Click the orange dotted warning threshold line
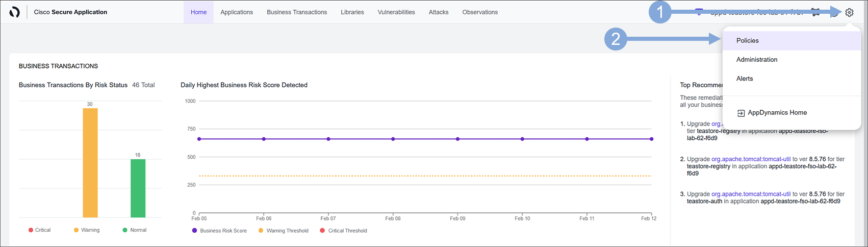 point(425,176)
